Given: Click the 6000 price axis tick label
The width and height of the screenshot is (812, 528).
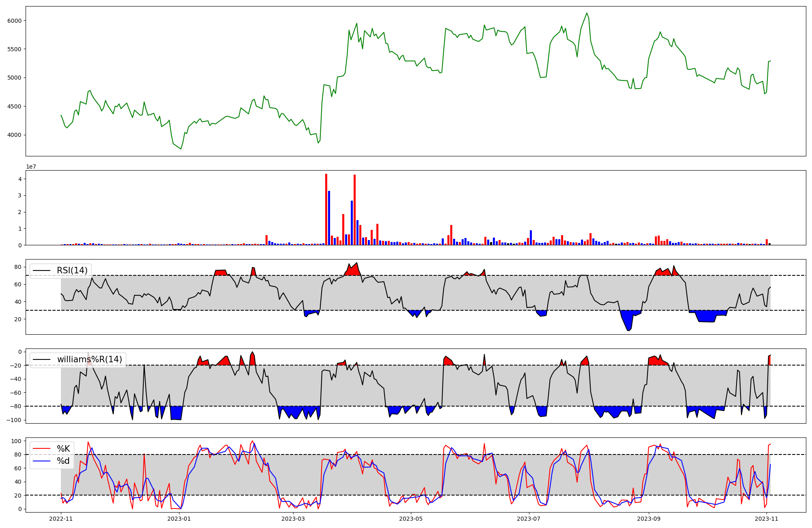Looking at the screenshot, I should tap(15, 21).
